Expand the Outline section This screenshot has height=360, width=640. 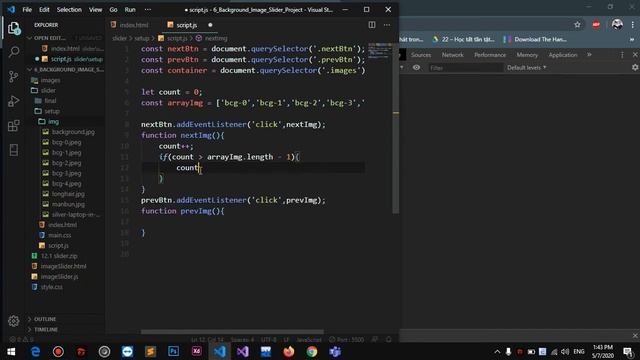pos(45,319)
